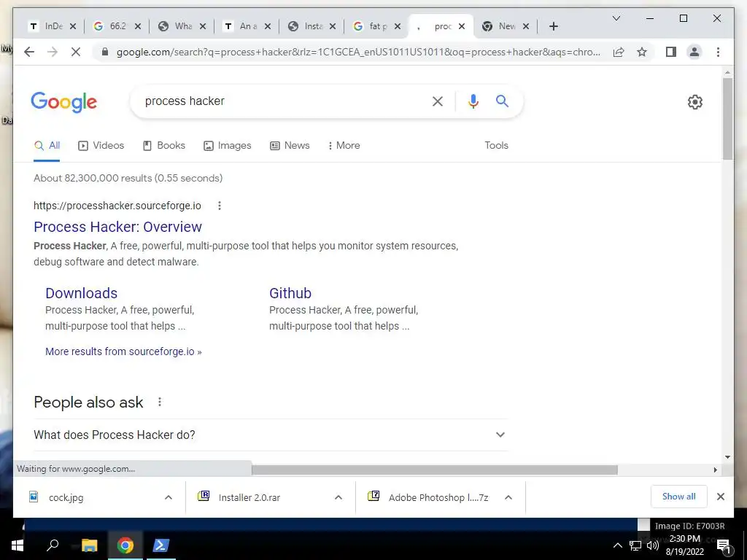
Task: Dismiss the downloads bar
Action: pyautogui.click(x=720, y=497)
